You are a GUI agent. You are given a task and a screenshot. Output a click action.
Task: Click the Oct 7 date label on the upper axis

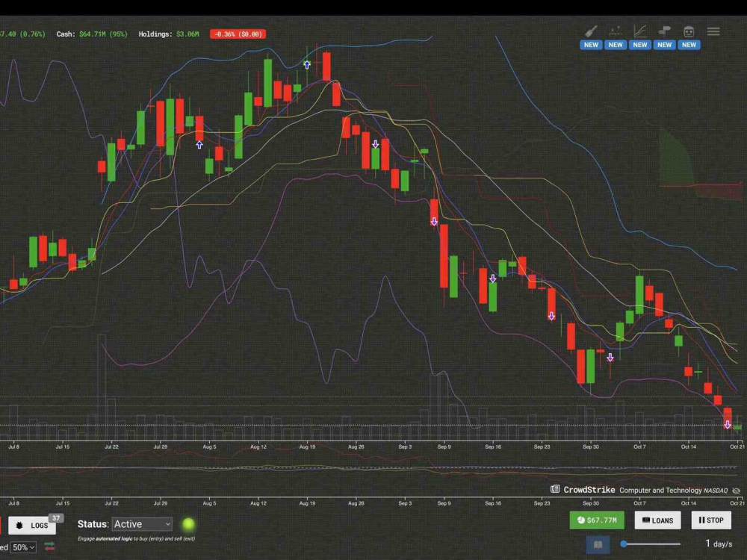639,447
